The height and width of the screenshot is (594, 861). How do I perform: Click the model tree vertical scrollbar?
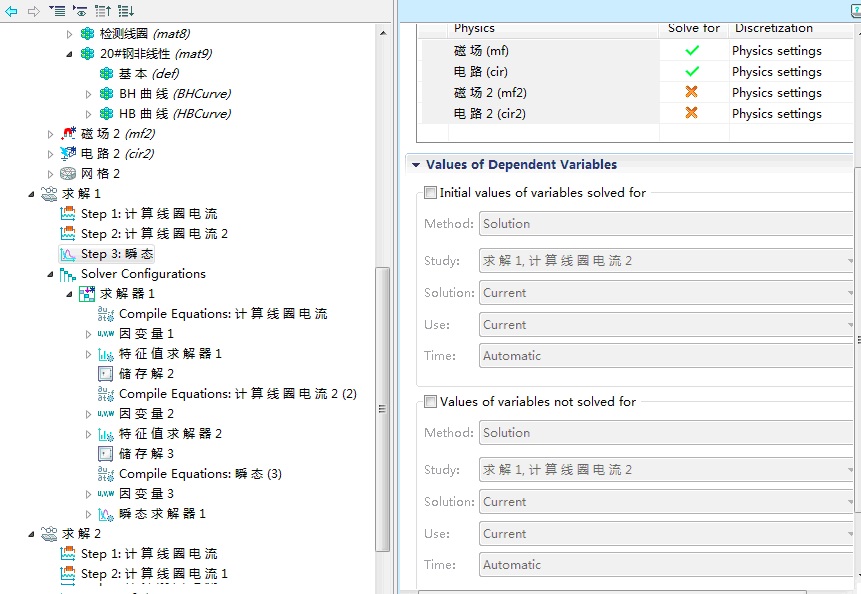(382, 409)
